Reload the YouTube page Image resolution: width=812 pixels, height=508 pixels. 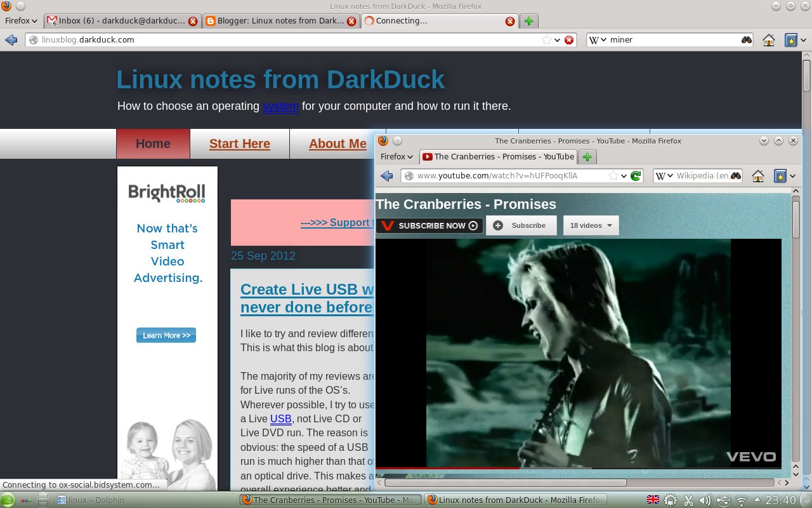coord(636,176)
